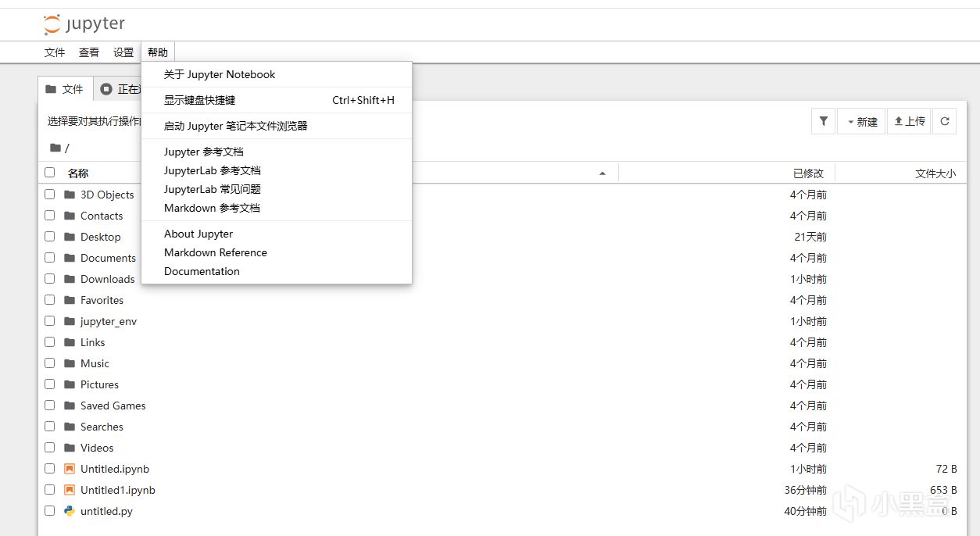Check the 3D Objects row checkbox

tap(50, 195)
